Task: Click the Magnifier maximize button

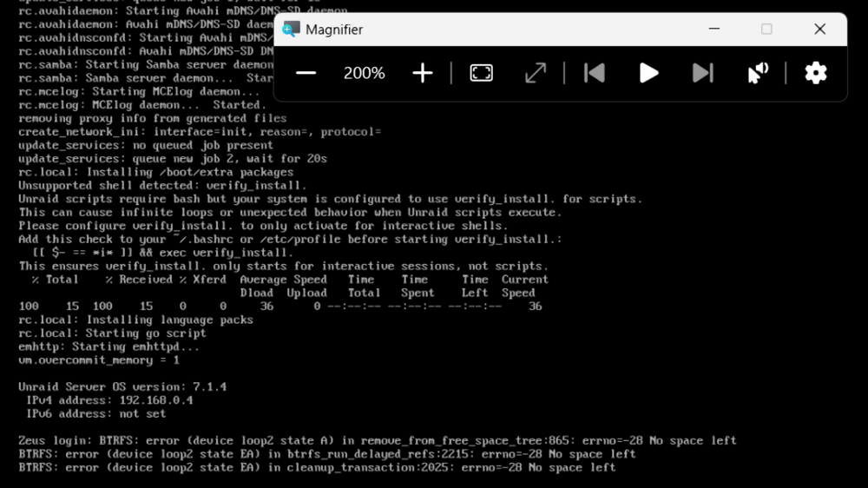Action: pos(766,29)
